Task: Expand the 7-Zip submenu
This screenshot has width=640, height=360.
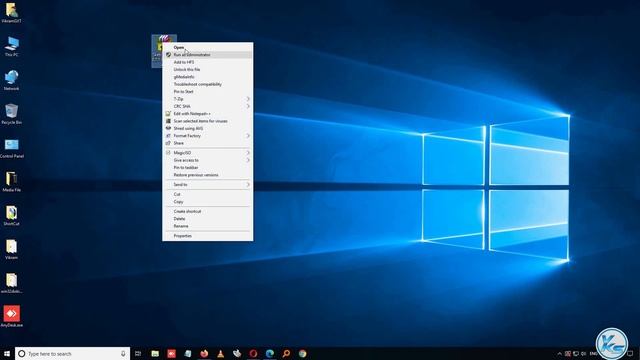Action: (208, 99)
